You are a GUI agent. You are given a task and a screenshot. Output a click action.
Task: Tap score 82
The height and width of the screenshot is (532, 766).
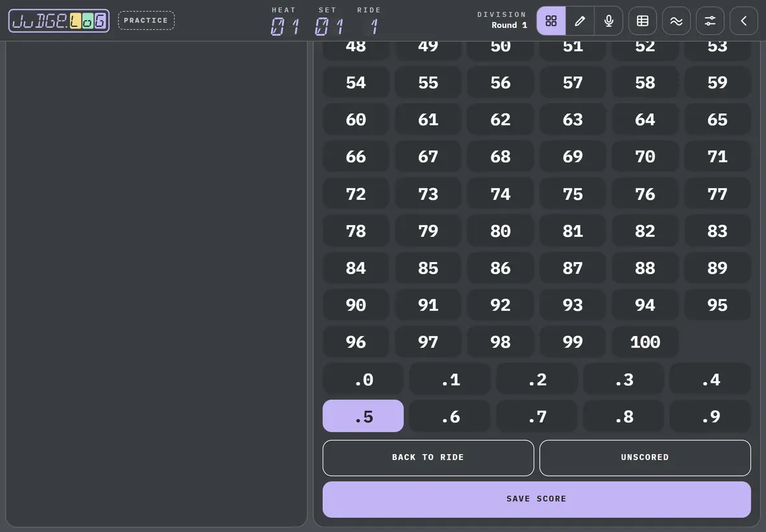coord(645,230)
